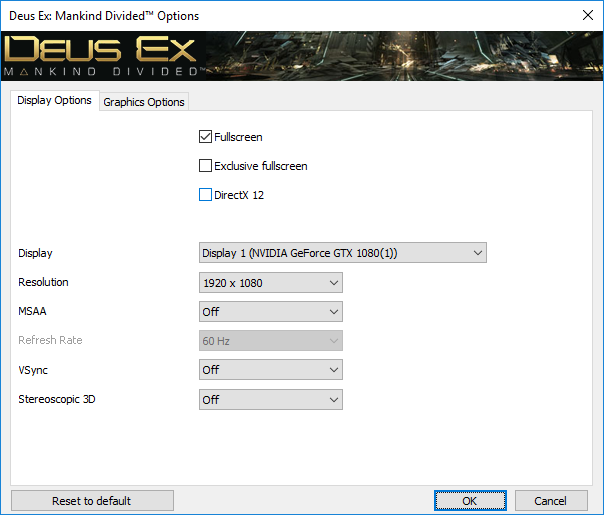
Task: Click the Refresh Rate label
Action: click(x=50, y=340)
